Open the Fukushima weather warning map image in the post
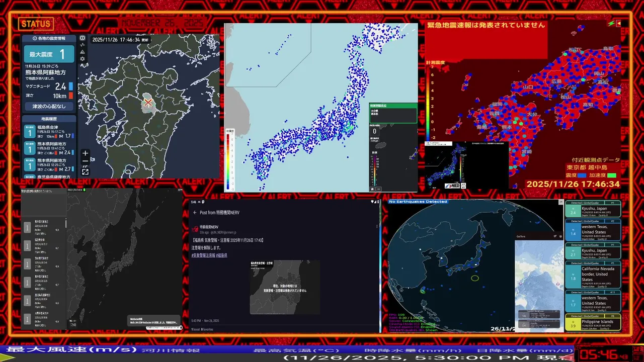This screenshot has width=644, height=362. tap(285, 287)
